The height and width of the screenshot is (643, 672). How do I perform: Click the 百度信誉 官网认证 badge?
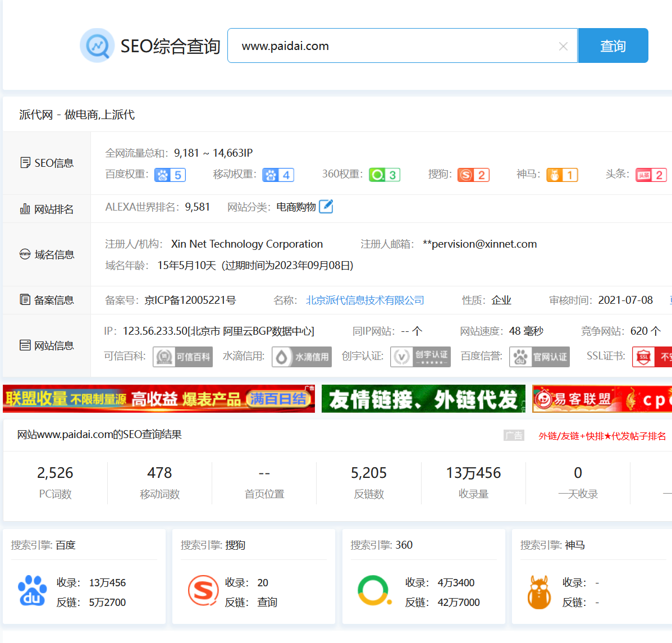click(x=540, y=357)
